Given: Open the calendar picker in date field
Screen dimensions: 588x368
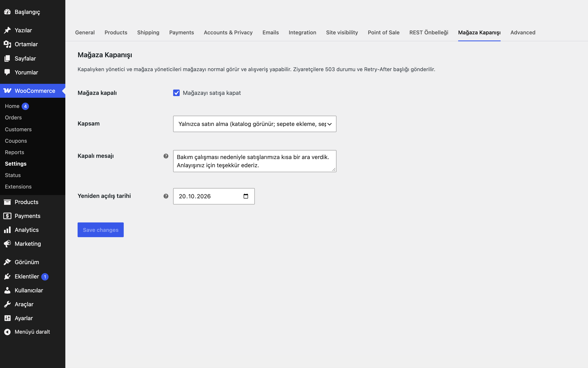Looking at the screenshot, I should (x=246, y=196).
